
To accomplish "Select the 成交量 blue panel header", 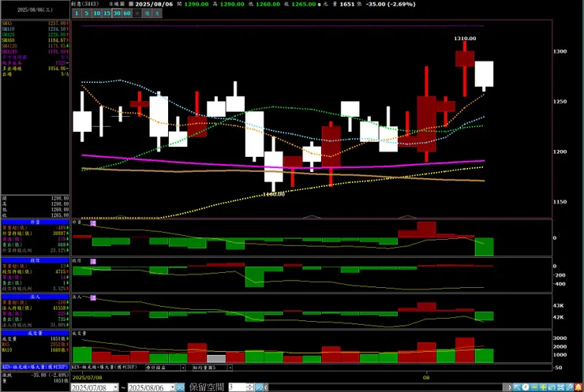I will point(35,333).
